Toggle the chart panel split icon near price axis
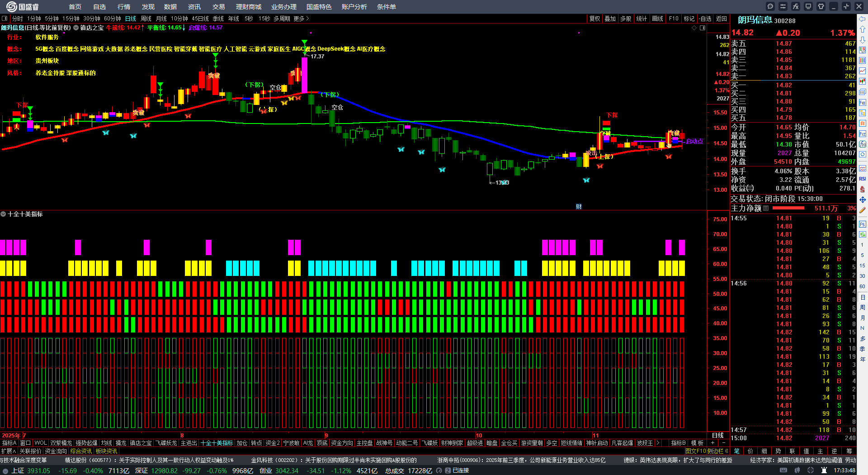The width and height of the screenshot is (868, 475). pos(703,28)
